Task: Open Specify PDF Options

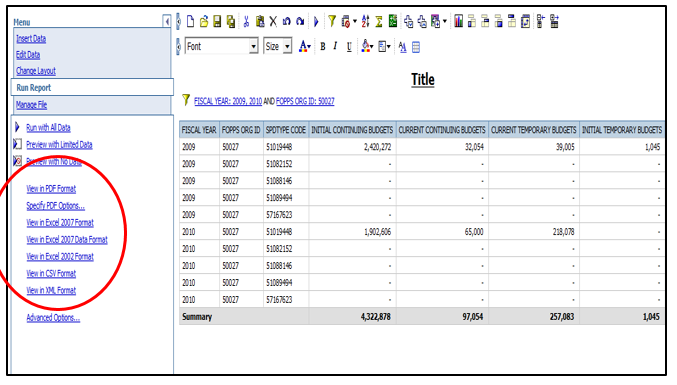Action: coord(55,206)
